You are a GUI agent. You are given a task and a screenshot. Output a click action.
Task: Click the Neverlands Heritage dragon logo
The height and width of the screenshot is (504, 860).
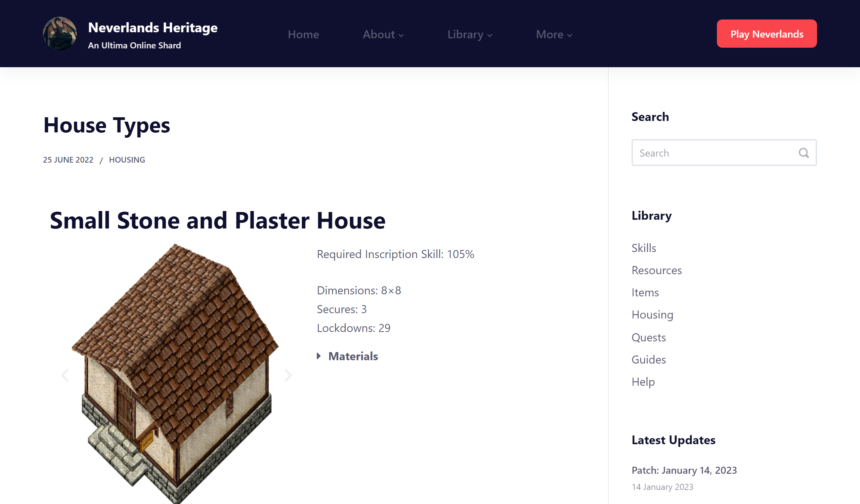click(x=60, y=34)
